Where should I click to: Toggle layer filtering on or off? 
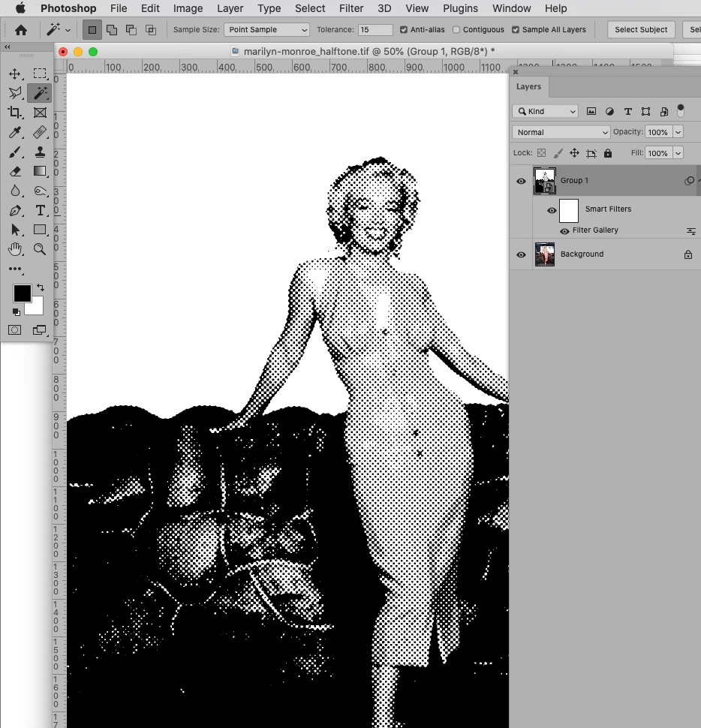(681, 110)
